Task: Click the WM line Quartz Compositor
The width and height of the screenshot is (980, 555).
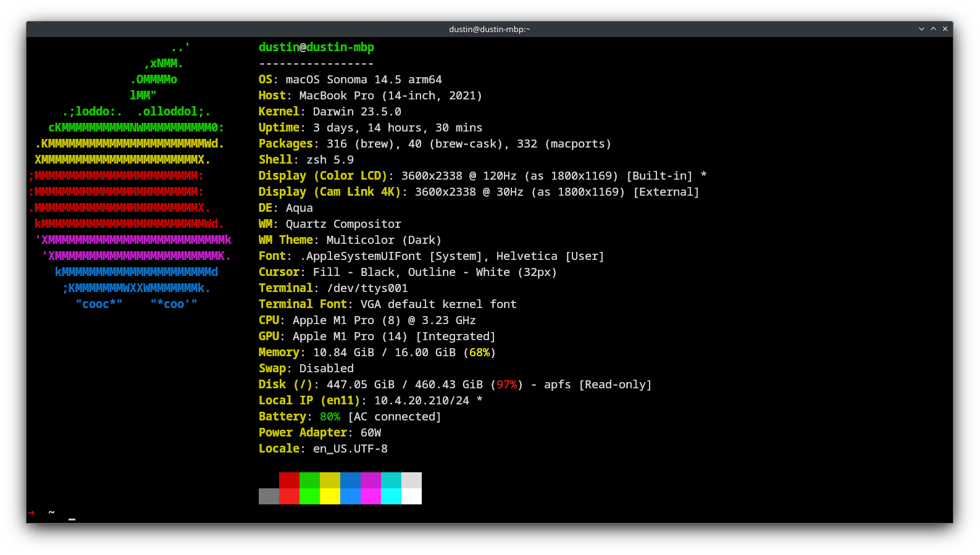Action: coord(330,224)
